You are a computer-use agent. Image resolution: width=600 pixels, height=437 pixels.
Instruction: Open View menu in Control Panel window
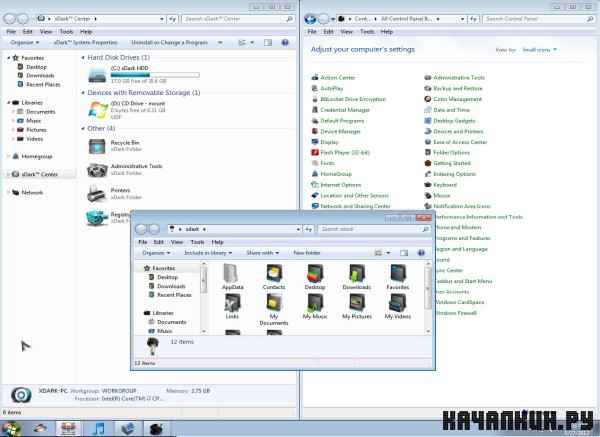click(x=347, y=32)
